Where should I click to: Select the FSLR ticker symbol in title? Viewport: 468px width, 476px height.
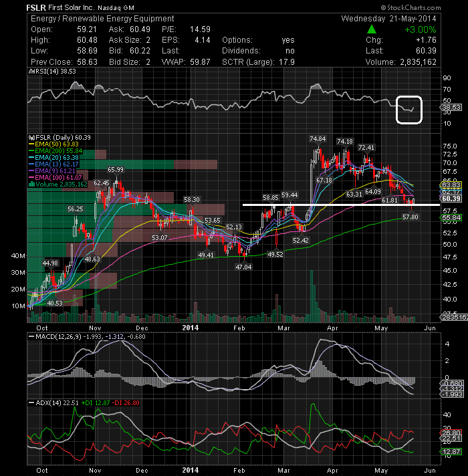tap(36, 7)
